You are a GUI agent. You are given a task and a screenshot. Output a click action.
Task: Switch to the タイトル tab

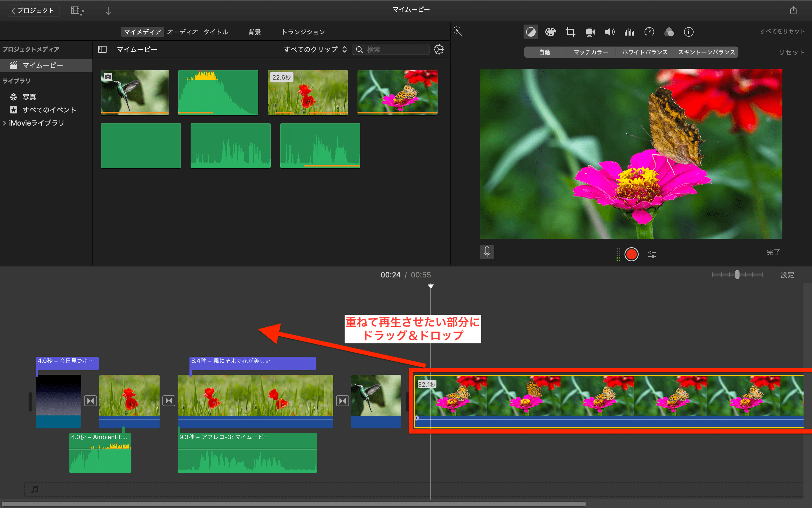coord(216,32)
